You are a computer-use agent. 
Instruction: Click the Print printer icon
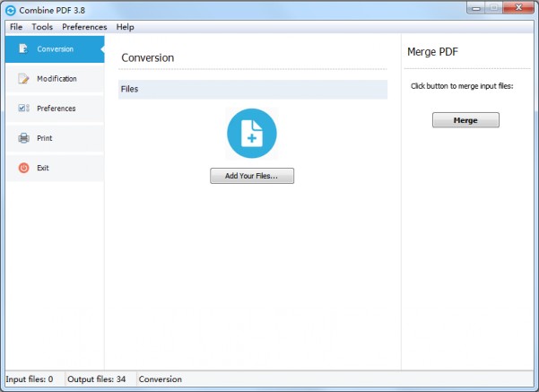[23, 138]
